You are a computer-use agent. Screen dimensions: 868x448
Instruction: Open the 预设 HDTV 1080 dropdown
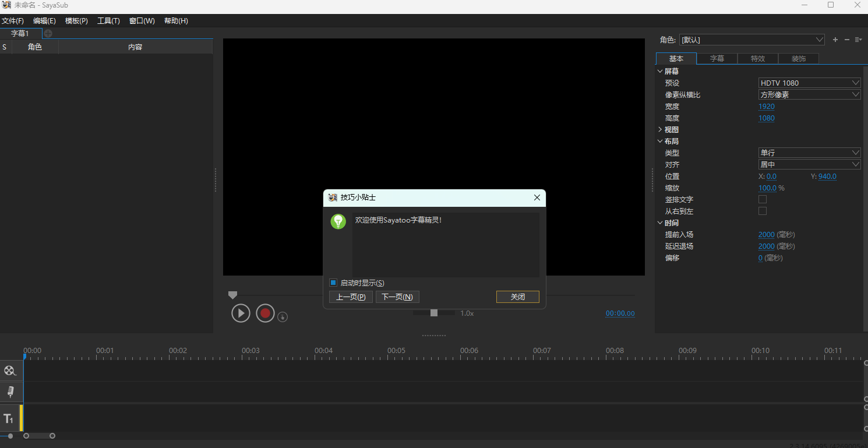pyautogui.click(x=809, y=82)
